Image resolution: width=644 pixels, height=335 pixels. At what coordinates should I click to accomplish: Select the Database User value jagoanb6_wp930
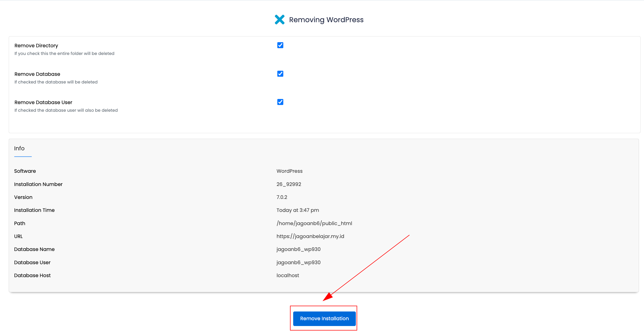[x=298, y=263]
